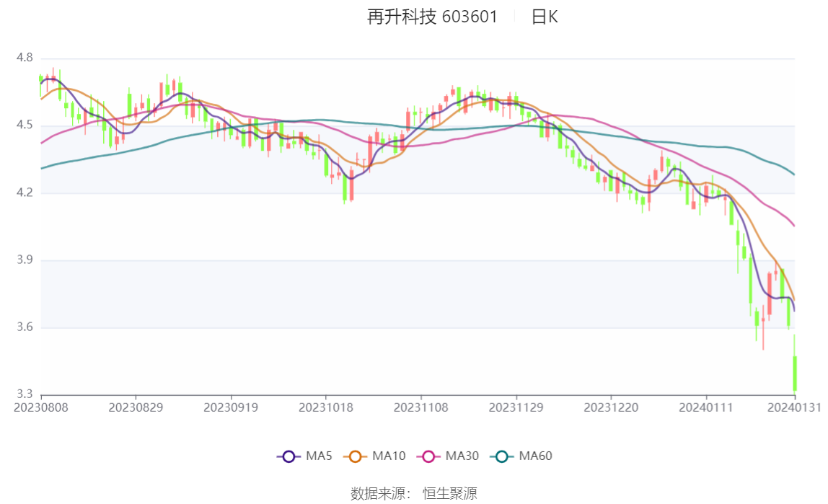The height and width of the screenshot is (504, 828).
Task: Click the data source text 恒生聚源
Action: 450,493
